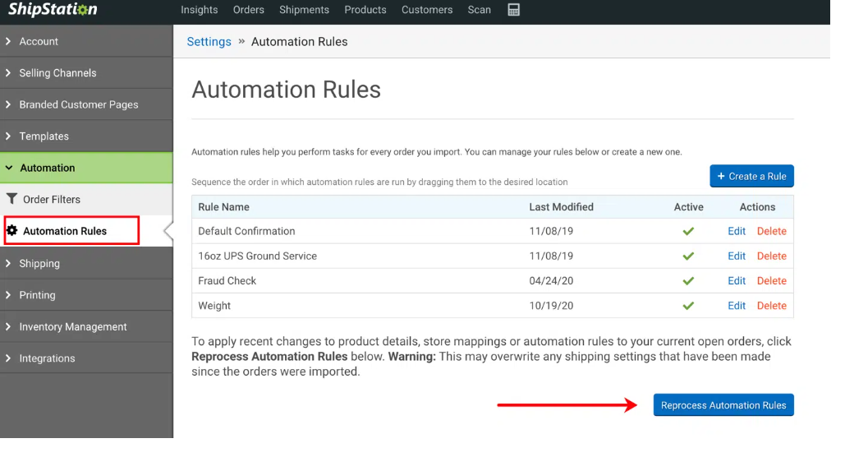The height and width of the screenshot is (457, 868).
Task: Click the green checkmark for Weight rule
Action: click(688, 306)
